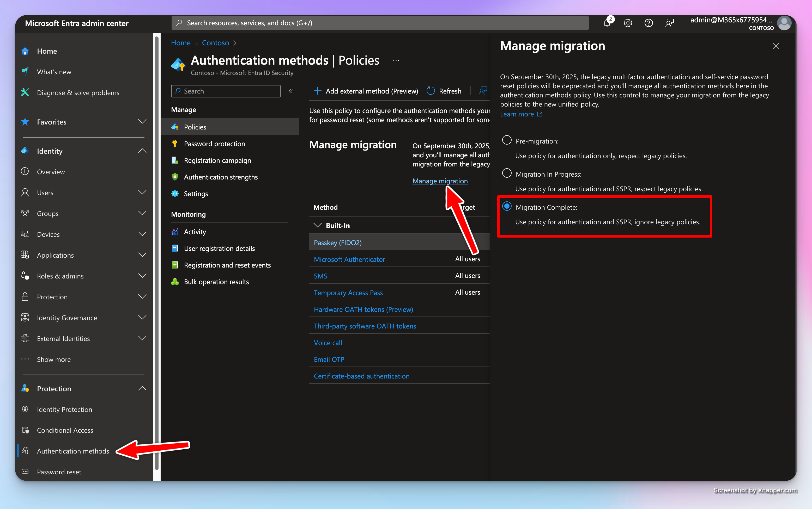Click the Refresh toolbar button
Image resolution: width=812 pixels, height=509 pixels.
444,91
